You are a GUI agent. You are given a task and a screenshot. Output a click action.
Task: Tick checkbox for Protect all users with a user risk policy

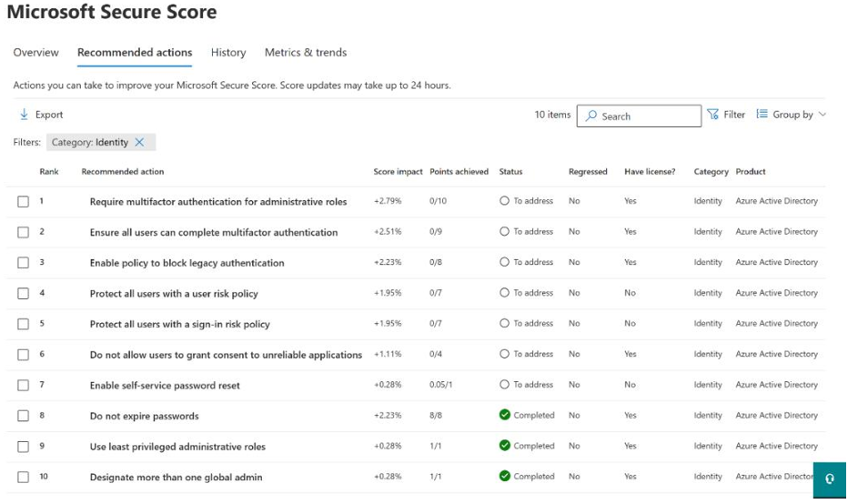[x=23, y=294]
